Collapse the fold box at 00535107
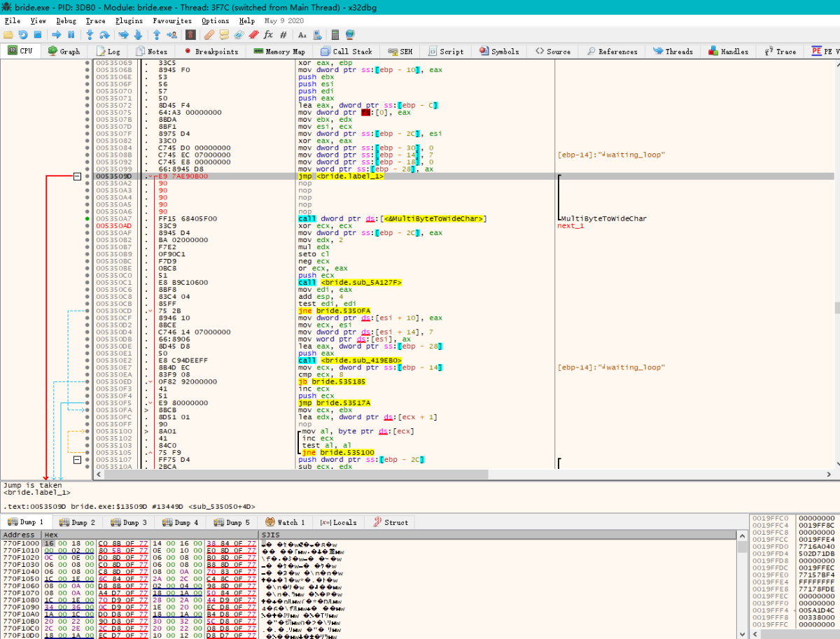 click(77, 460)
